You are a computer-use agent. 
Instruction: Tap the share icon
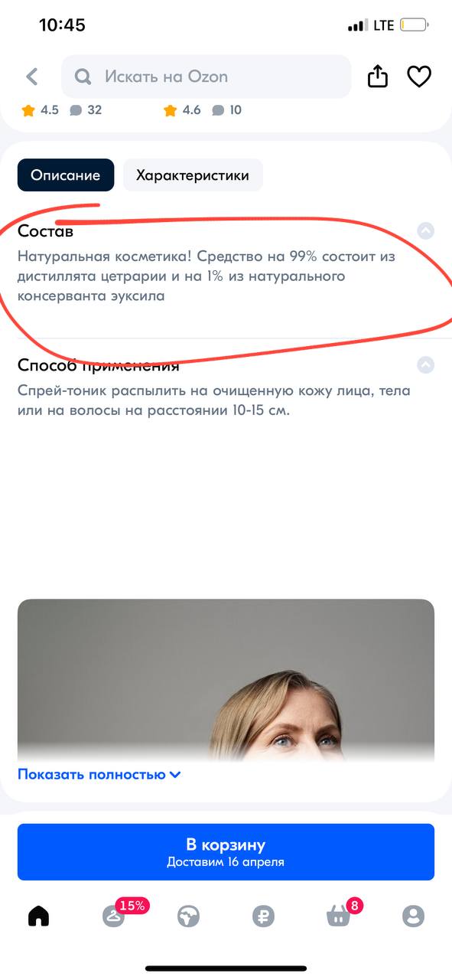378,76
